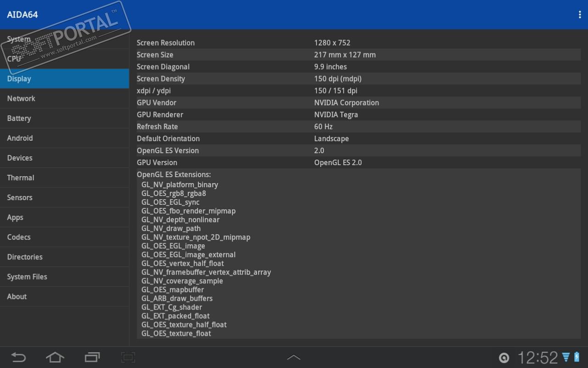The width and height of the screenshot is (588, 368).
Task: Select the GPU Renderer row label
Action: coord(160,115)
